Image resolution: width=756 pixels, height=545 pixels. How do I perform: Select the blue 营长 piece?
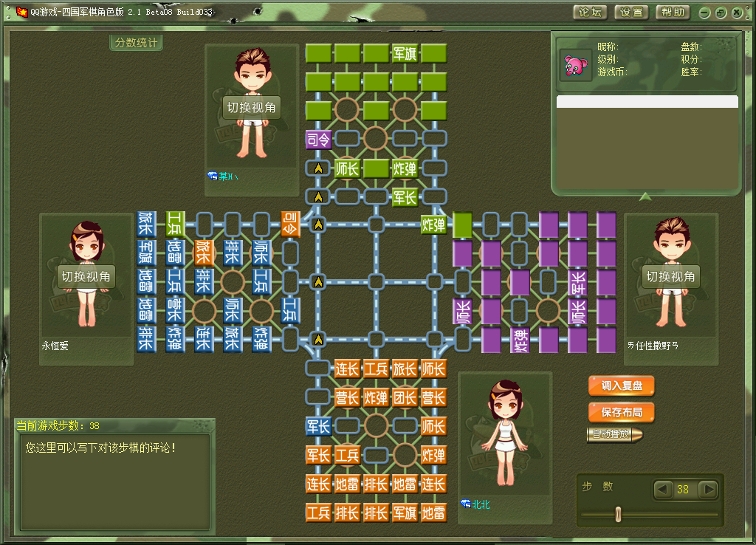(175, 310)
